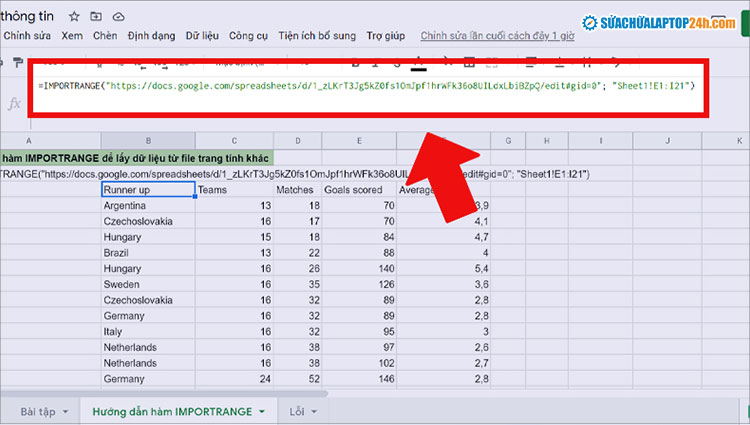This screenshot has height=425, width=750.
Task: Open the Xem menu
Action: click(72, 36)
